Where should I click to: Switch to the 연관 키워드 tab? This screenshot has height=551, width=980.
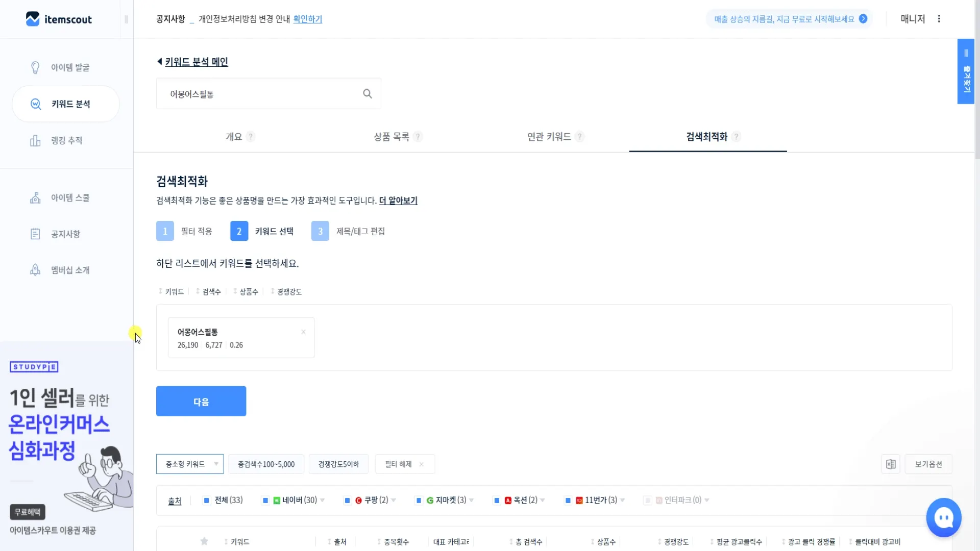tap(549, 137)
